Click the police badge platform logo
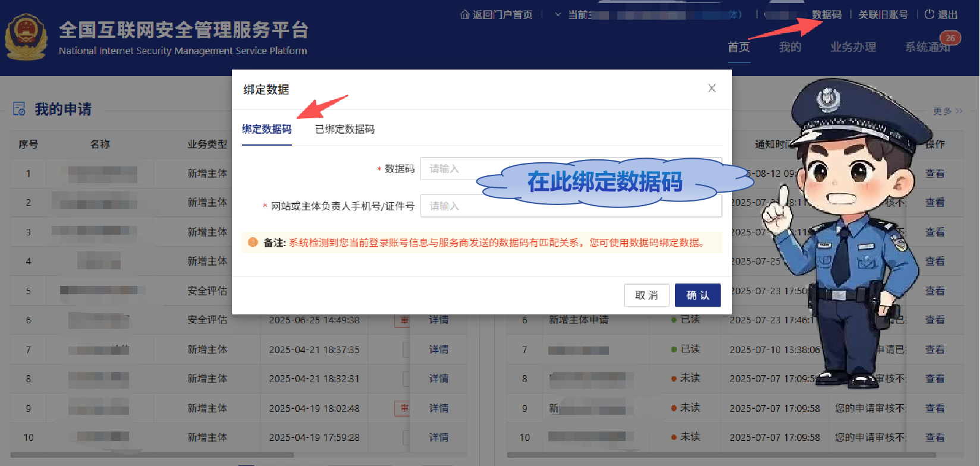This screenshot has width=980, height=466. pos(26,38)
